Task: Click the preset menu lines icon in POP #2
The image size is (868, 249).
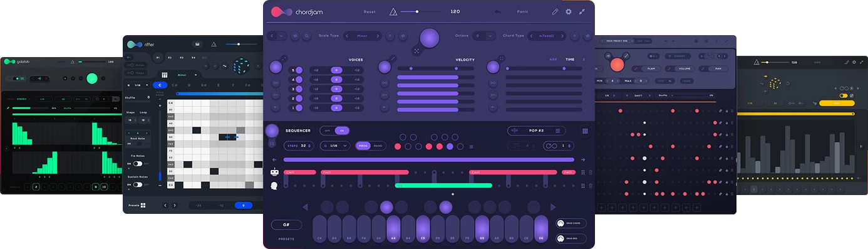Action: (558, 130)
